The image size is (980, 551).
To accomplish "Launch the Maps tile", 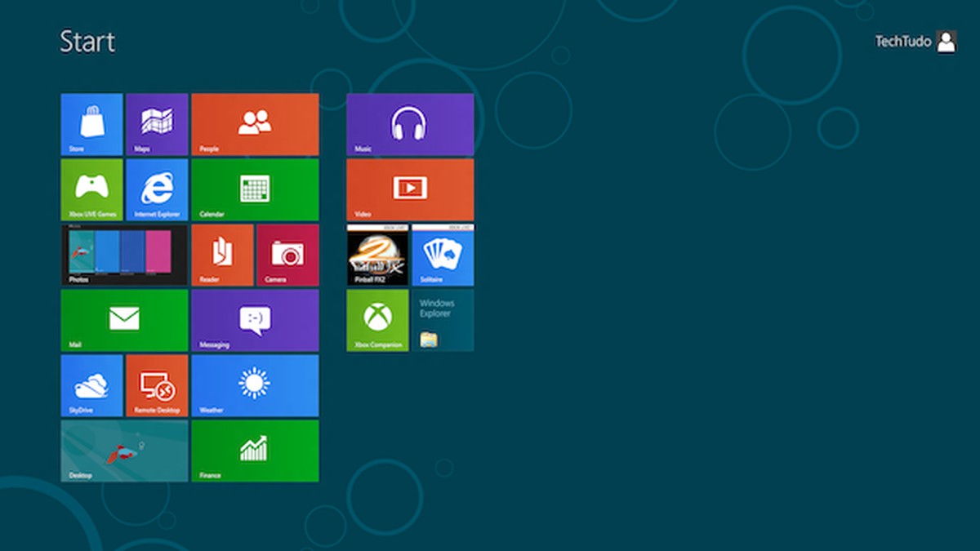I will 156,123.
